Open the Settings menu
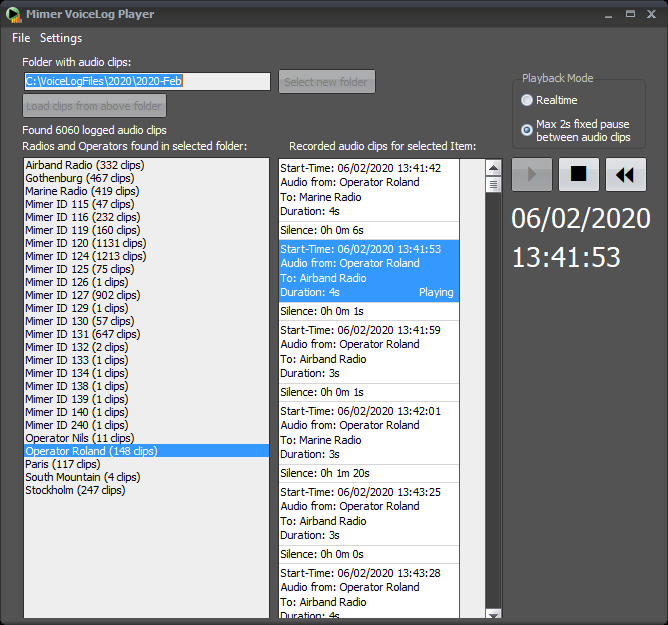 [61, 38]
